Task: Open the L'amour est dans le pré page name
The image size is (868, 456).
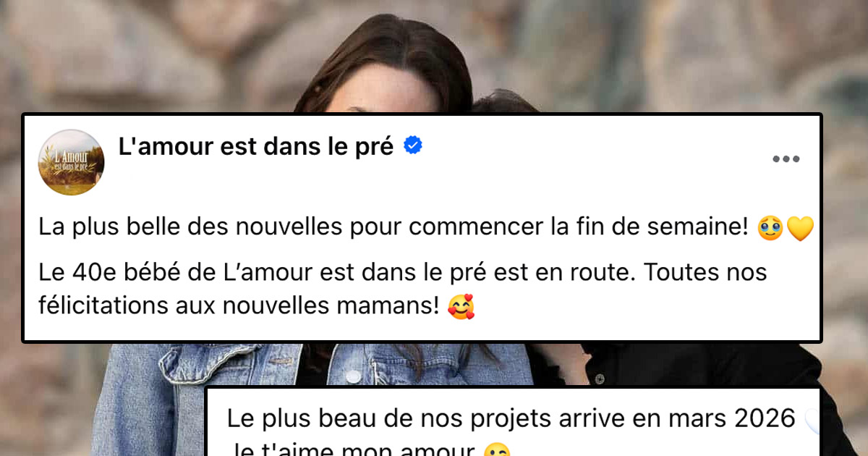Action: 256,146
